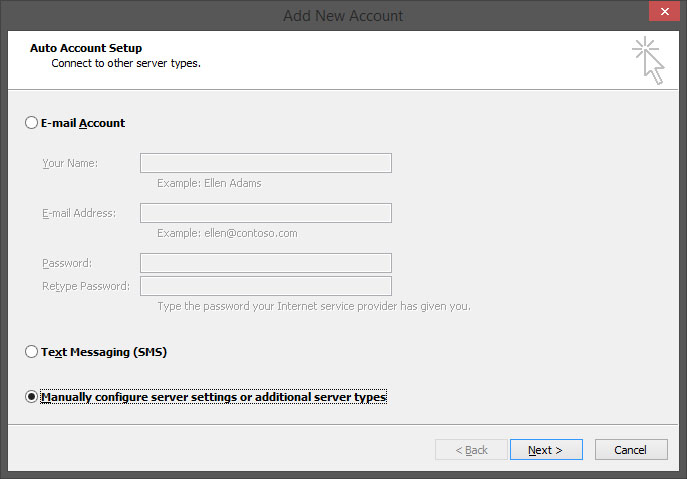Click the Auto Account Setup heading
The height and width of the screenshot is (479, 687).
click(x=86, y=48)
